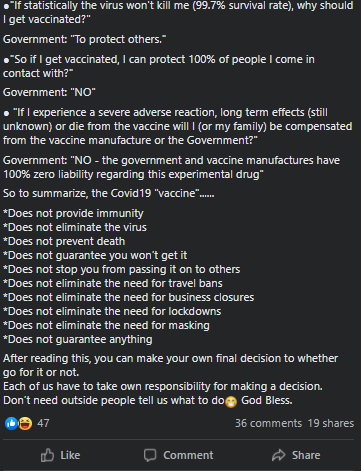
Task: Open the 36 comments link
Action: click(268, 423)
